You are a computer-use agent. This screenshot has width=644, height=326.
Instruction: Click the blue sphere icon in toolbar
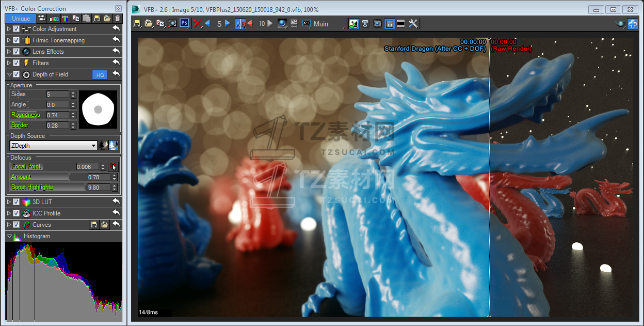[282, 24]
